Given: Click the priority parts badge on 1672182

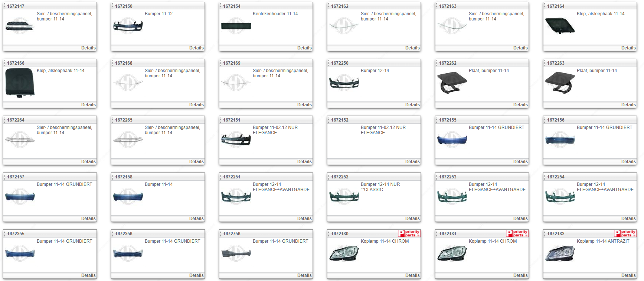Looking at the screenshot, I should 625,233.
